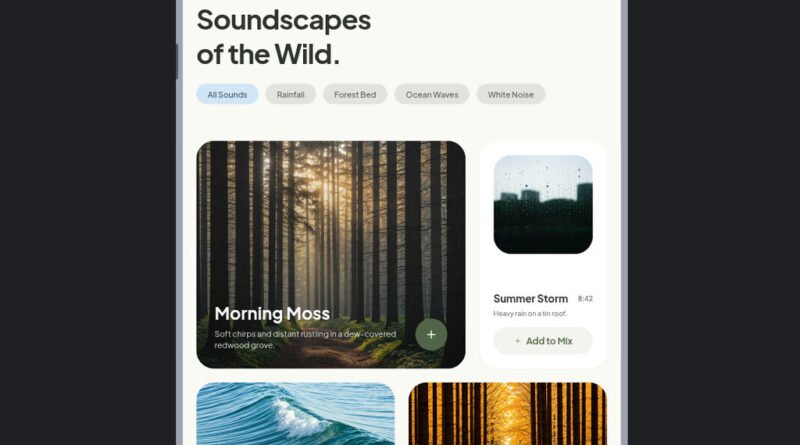Click the plus icon inside Add to Mix
The height and width of the screenshot is (445, 800).
(x=517, y=341)
